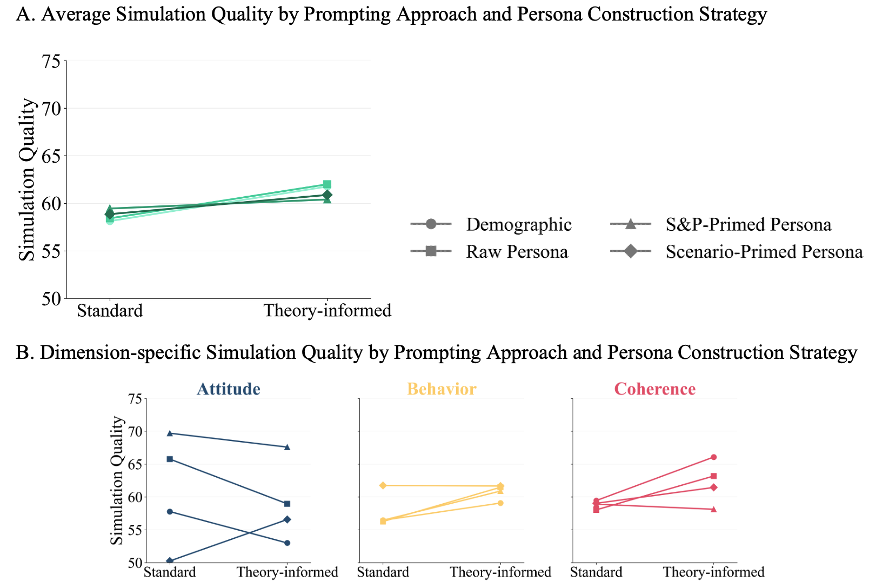Click the blue Attitude subplot title
Image resolution: width=882 pixels, height=588 pixels.
point(228,389)
